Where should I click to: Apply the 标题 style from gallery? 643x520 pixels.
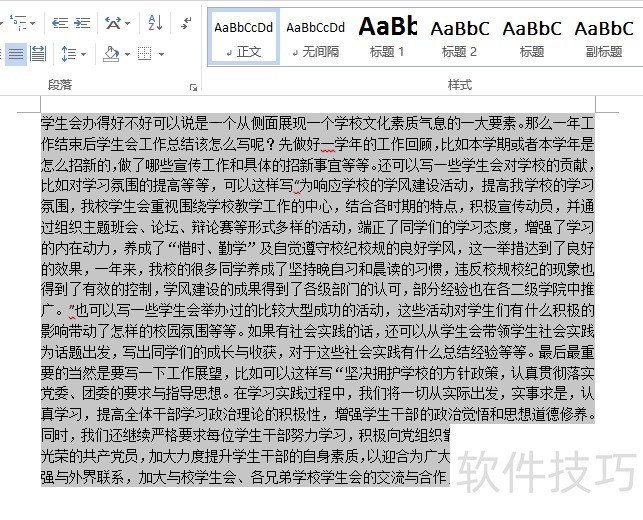tap(532, 38)
